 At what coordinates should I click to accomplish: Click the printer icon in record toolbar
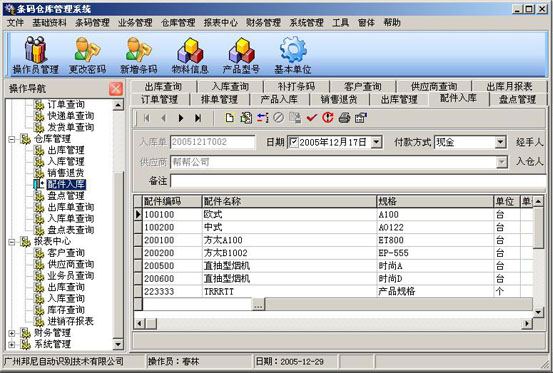pyautogui.click(x=344, y=118)
